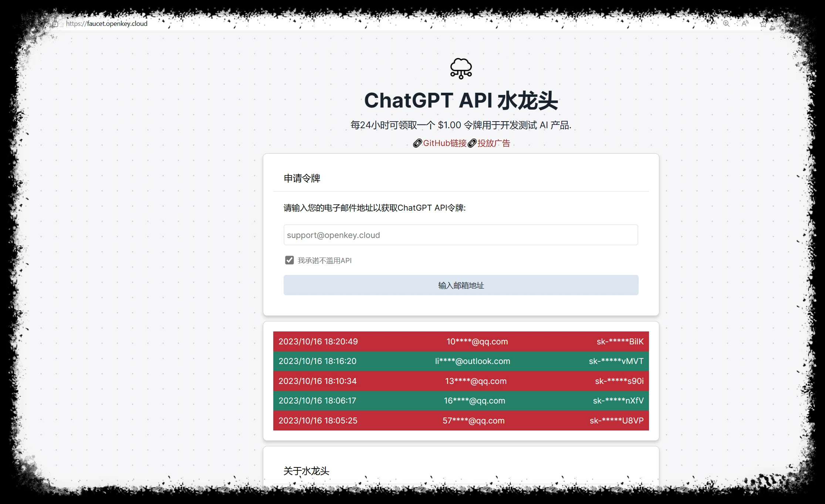Uncheck the 我承诺不滥用API checkbox

289,260
